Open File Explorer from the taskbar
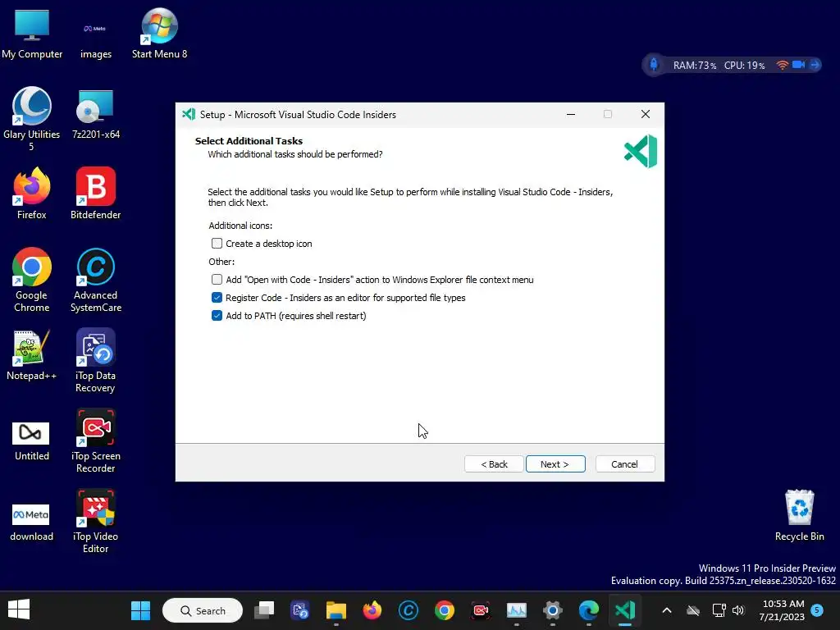This screenshot has height=630, width=840. [336, 610]
